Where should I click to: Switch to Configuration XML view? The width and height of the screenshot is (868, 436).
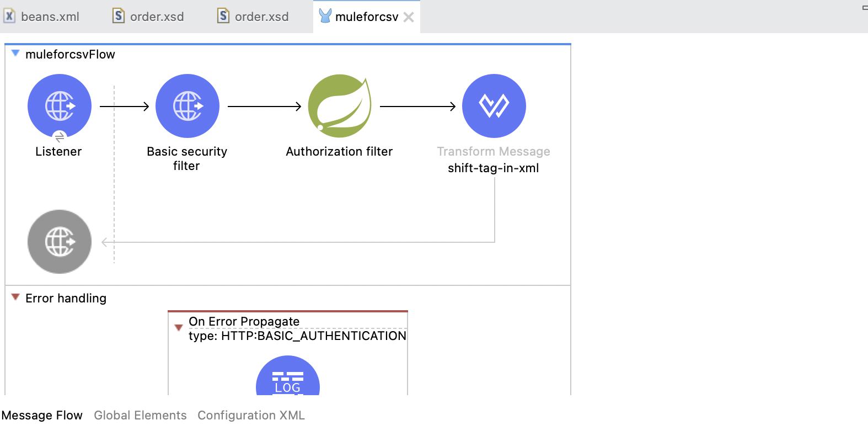point(251,415)
